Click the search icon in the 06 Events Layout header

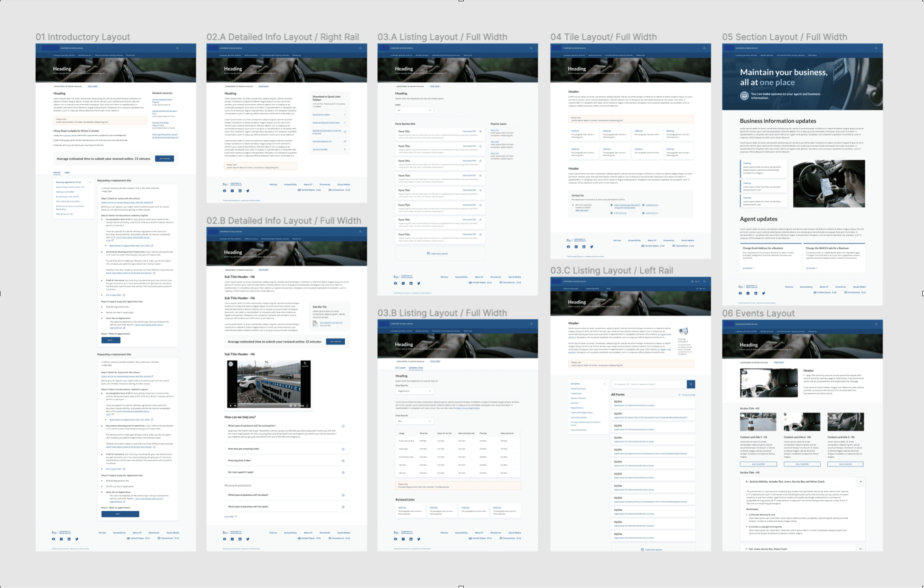[876, 324]
